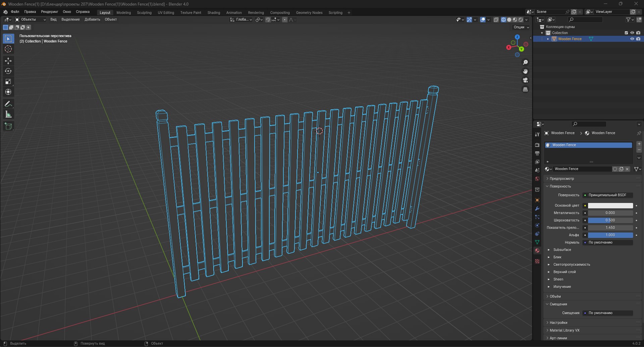Click the Шероховатость 0.500 slider

(610, 220)
